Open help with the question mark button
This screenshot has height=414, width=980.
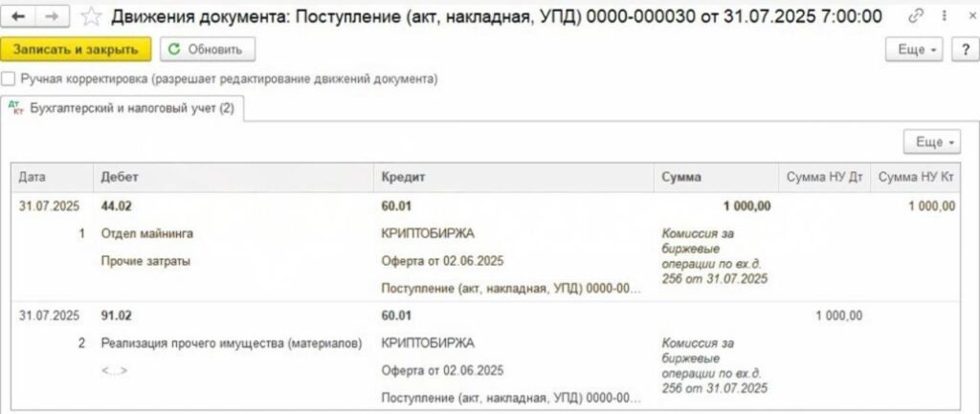pos(963,49)
